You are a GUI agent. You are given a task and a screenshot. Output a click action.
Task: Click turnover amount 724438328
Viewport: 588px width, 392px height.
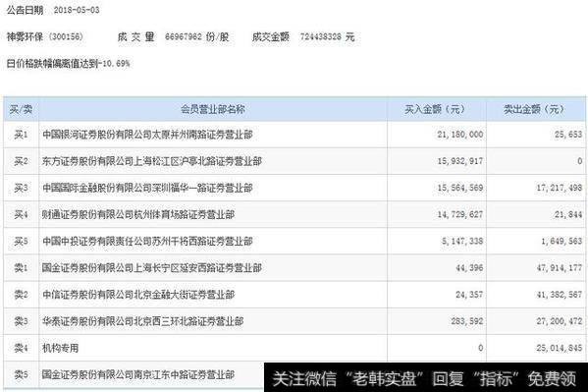[x=321, y=36]
